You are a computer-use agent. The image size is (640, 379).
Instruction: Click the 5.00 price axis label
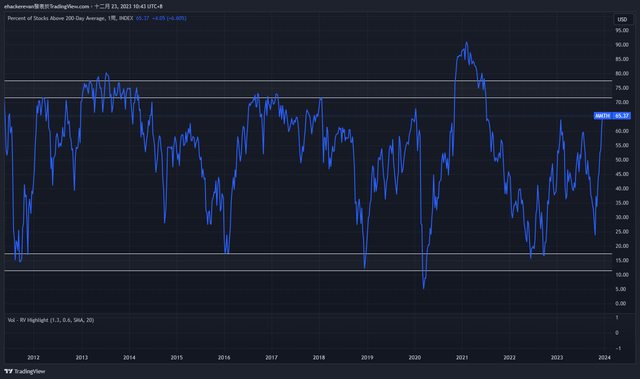tap(620, 289)
